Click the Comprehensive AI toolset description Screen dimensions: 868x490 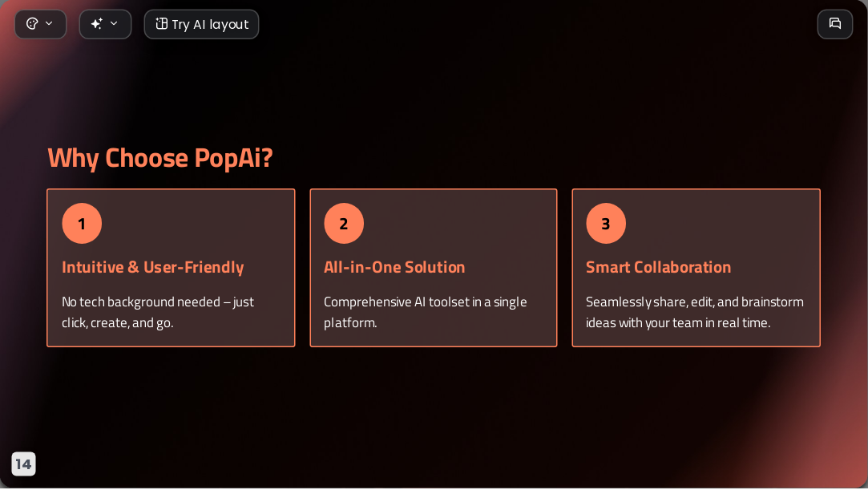425,312
